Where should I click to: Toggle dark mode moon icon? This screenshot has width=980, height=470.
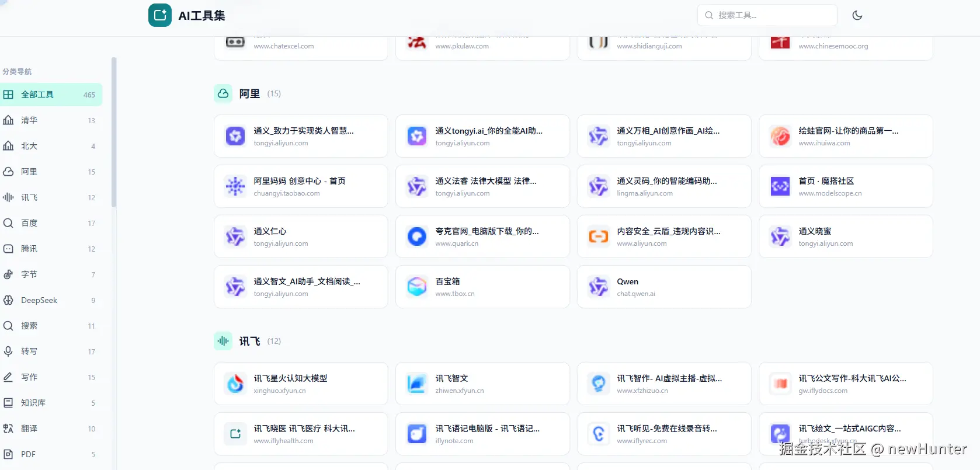pos(857,15)
